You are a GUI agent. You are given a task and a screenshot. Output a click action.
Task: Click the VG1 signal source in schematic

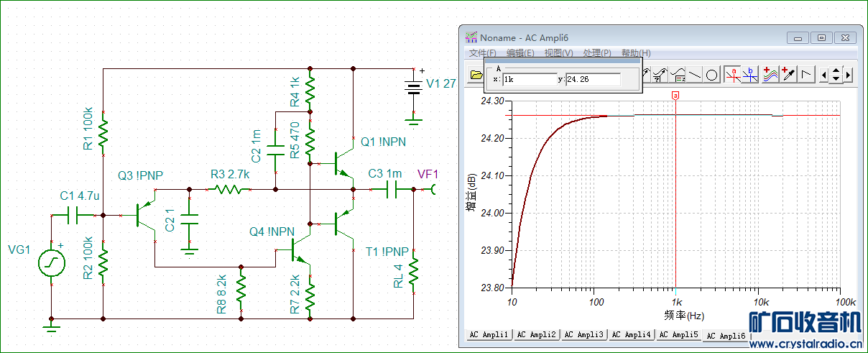(x=52, y=263)
